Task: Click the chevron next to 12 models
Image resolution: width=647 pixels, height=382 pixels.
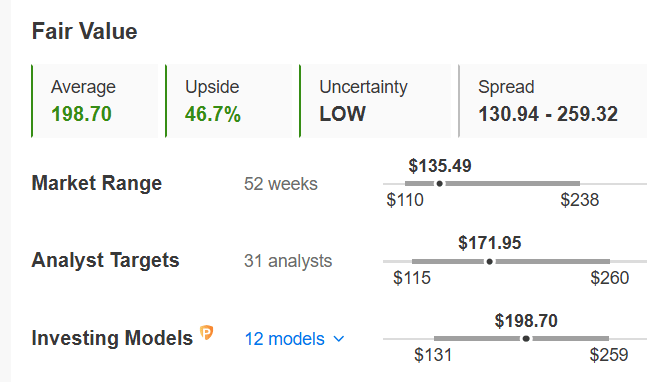Action: click(x=339, y=339)
